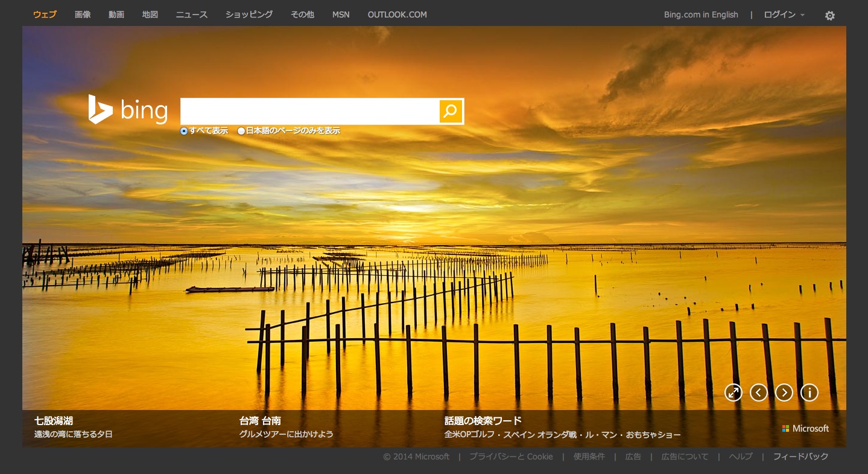Open the 七股潟湖 image caption link
868x474 pixels.
[x=54, y=421]
